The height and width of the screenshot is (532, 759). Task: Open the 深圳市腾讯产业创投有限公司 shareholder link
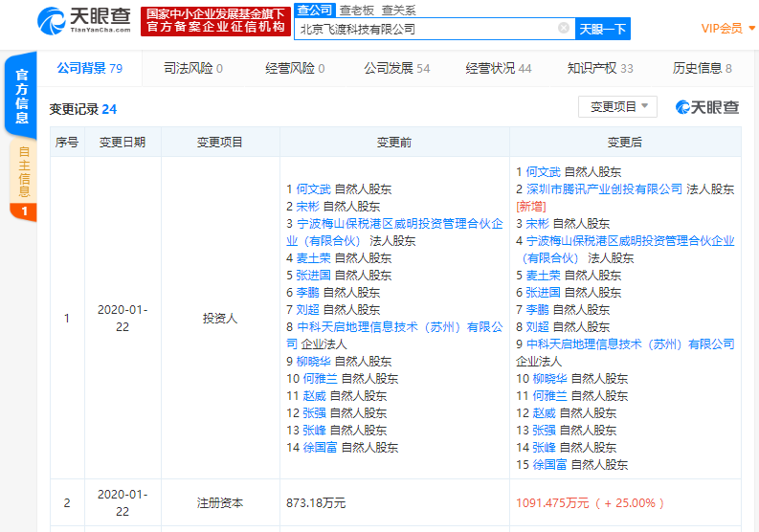tap(605, 189)
